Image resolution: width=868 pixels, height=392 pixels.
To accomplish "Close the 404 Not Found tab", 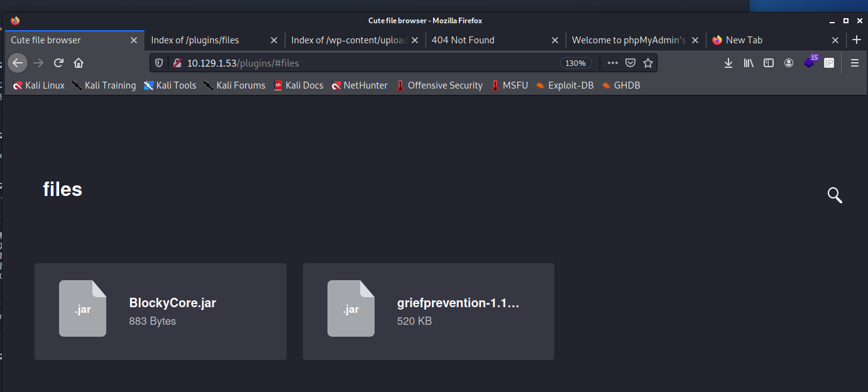I will click(x=554, y=40).
